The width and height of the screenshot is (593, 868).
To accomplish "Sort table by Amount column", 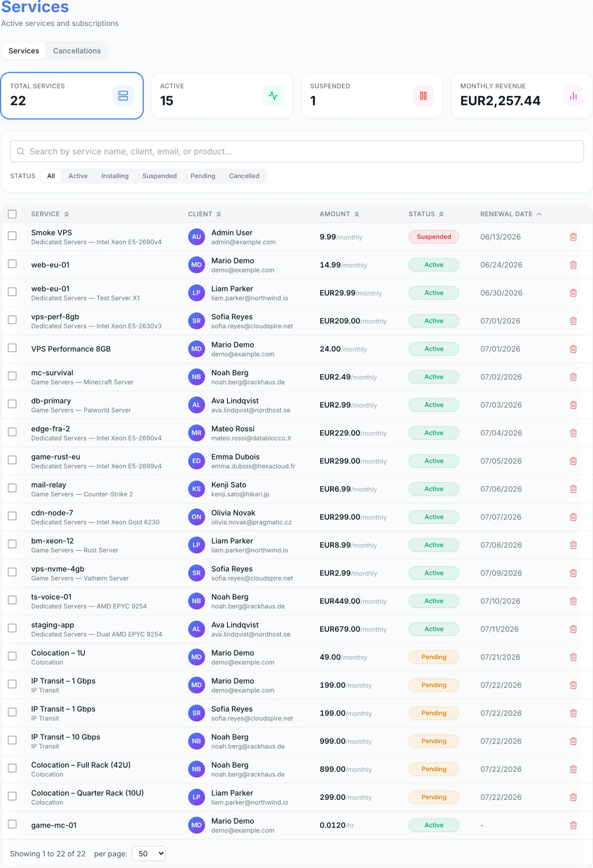I will (339, 214).
